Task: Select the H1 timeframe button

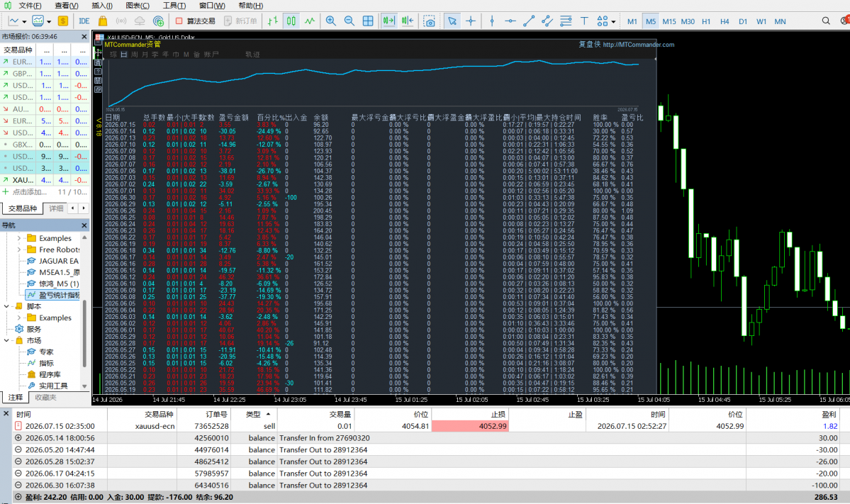Action: coord(706,21)
